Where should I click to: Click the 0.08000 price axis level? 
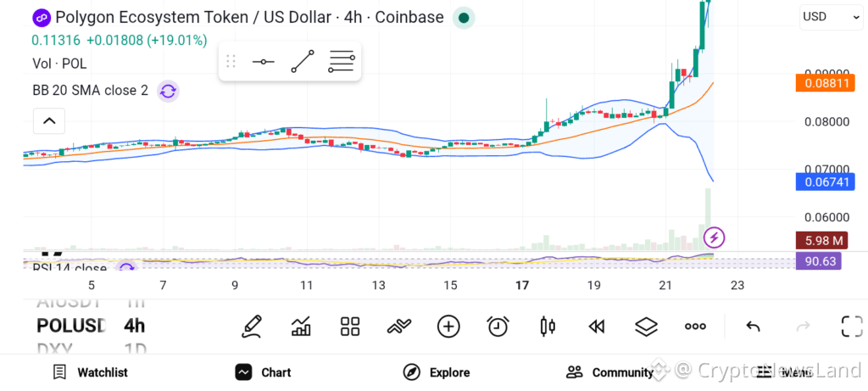(x=826, y=122)
